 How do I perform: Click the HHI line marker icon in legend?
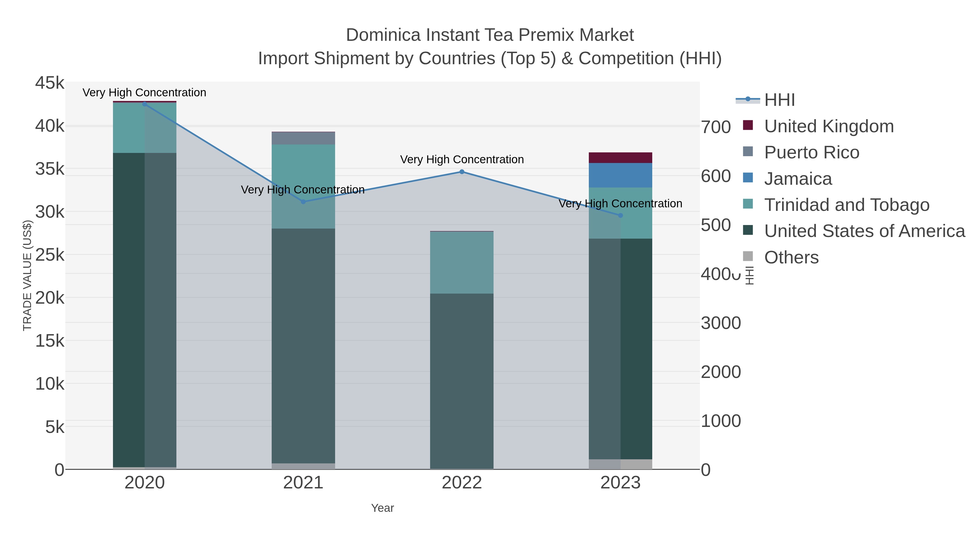[748, 99]
